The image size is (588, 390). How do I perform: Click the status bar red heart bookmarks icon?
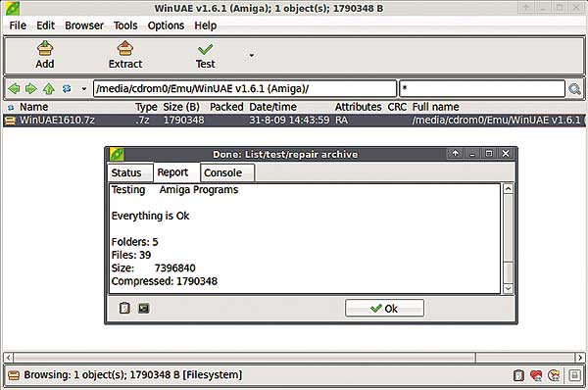(x=536, y=375)
